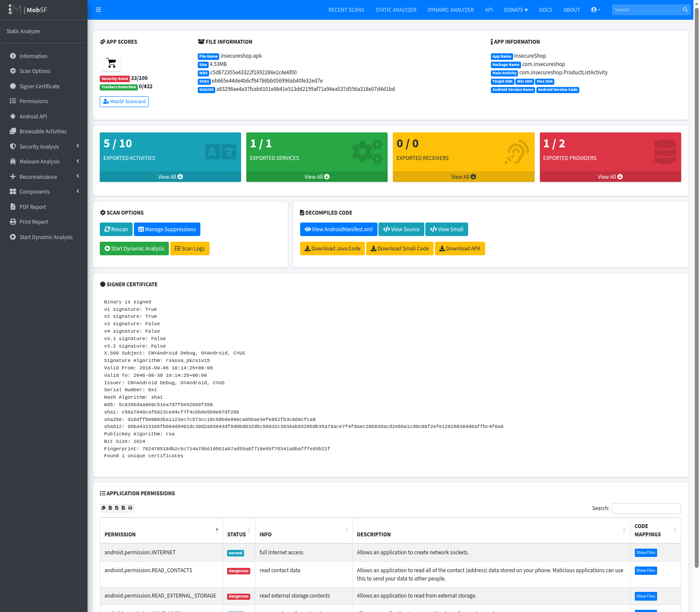Click Start Dynamic Analysis in sidebar
The width and height of the screenshot is (700, 612).
coord(44,237)
